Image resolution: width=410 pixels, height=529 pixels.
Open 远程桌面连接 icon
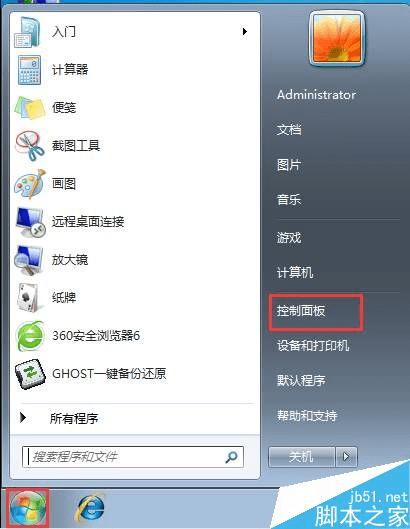point(30,222)
